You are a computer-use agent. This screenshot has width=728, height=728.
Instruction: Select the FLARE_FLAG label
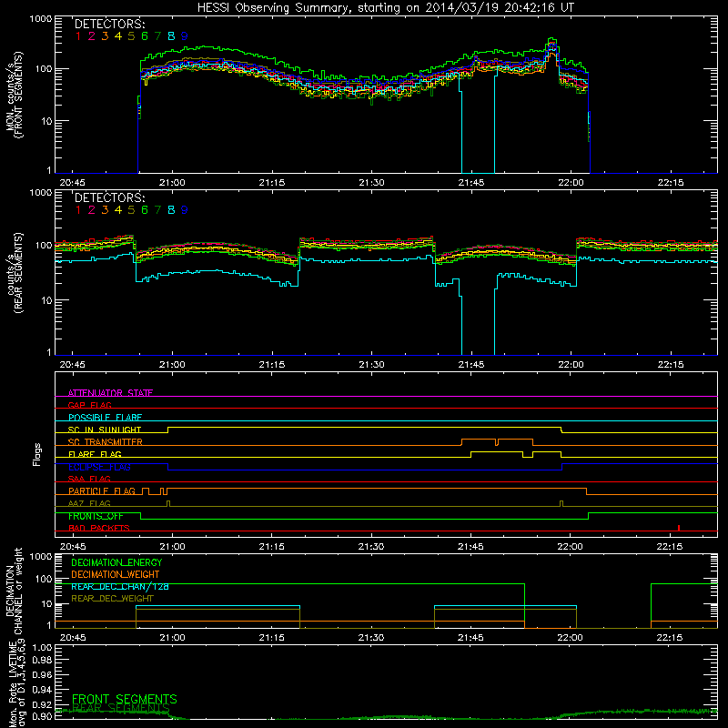95,454
